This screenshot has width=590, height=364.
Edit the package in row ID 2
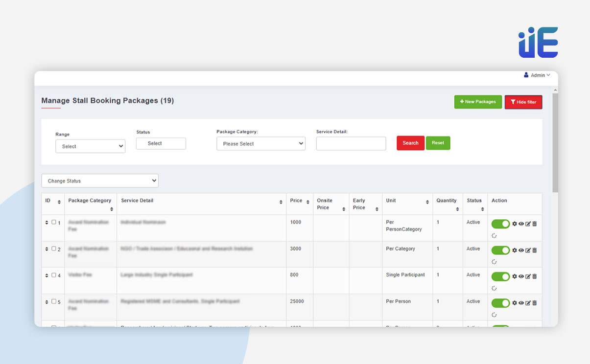[528, 250]
